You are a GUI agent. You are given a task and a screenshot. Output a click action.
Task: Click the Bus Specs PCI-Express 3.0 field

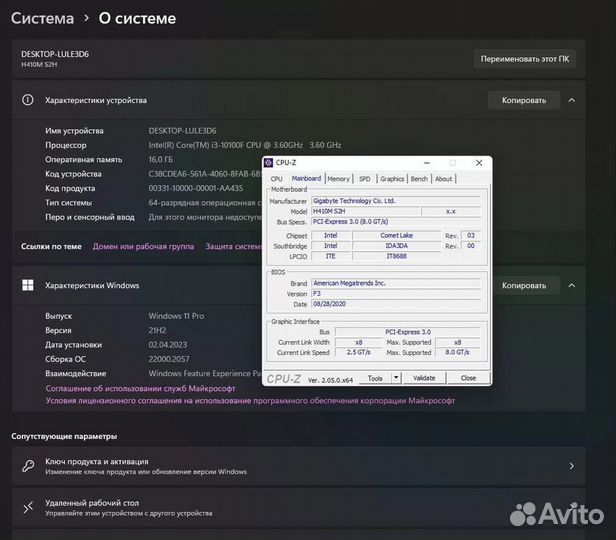pos(396,221)
